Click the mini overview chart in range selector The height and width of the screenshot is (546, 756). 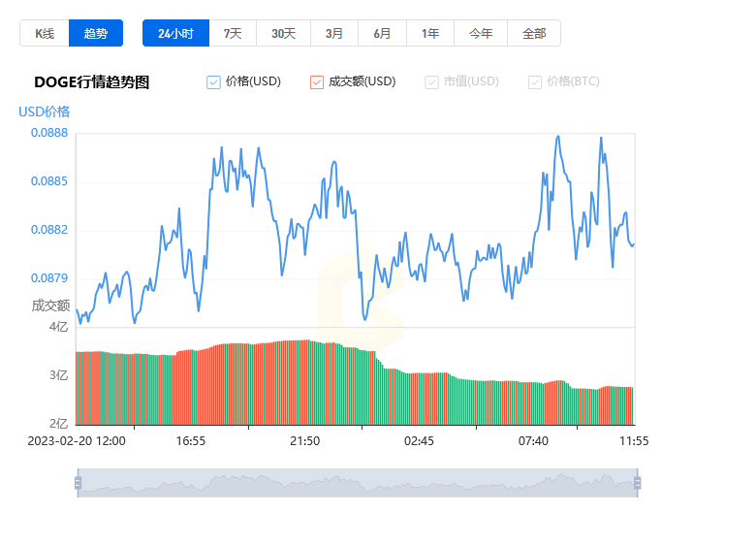click(x=358, y=483)
